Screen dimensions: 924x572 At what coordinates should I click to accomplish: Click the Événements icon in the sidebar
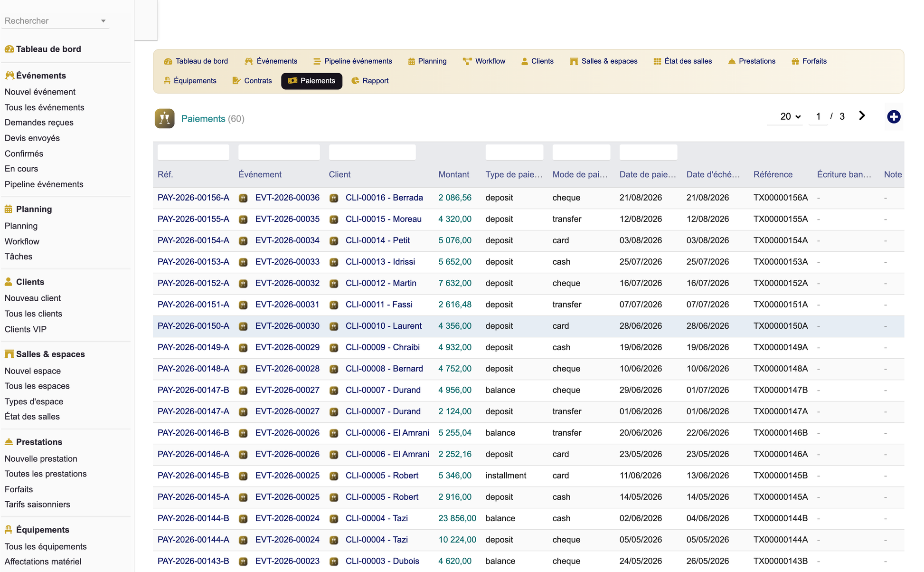click(x=9, y=76)
